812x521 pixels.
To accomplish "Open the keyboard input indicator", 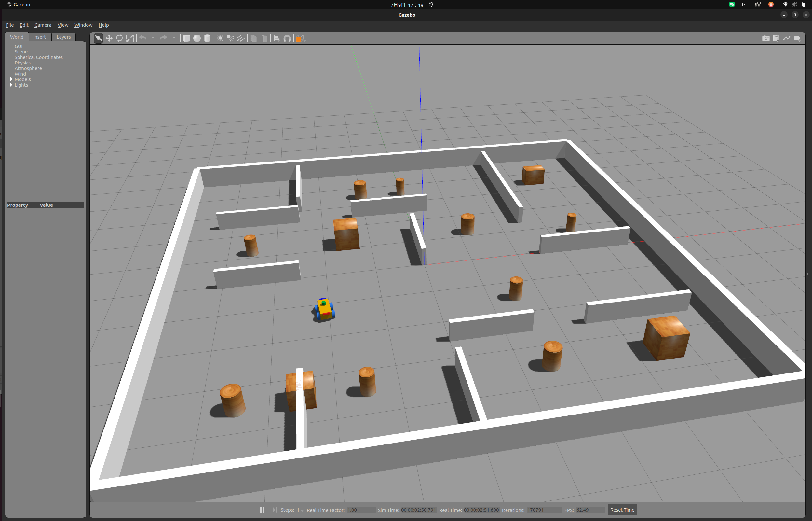I will click(745, 5).
